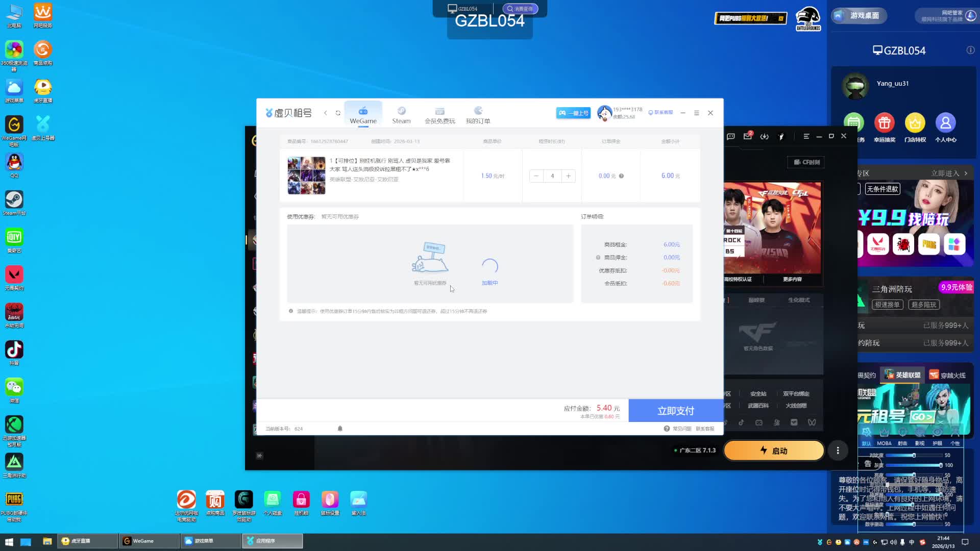Increase rental hours with plus button
This screenshot has height=551, width=980.
pos(568,176)
